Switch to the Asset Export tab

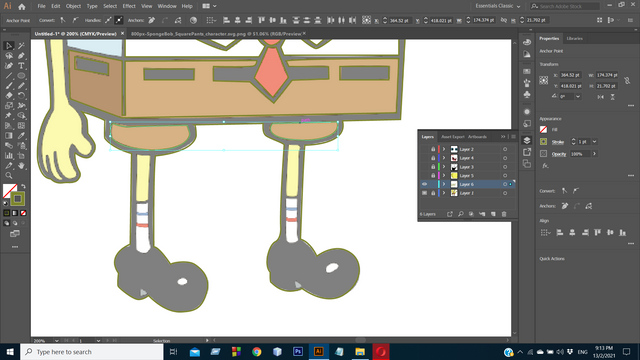[x=453, y=137]
